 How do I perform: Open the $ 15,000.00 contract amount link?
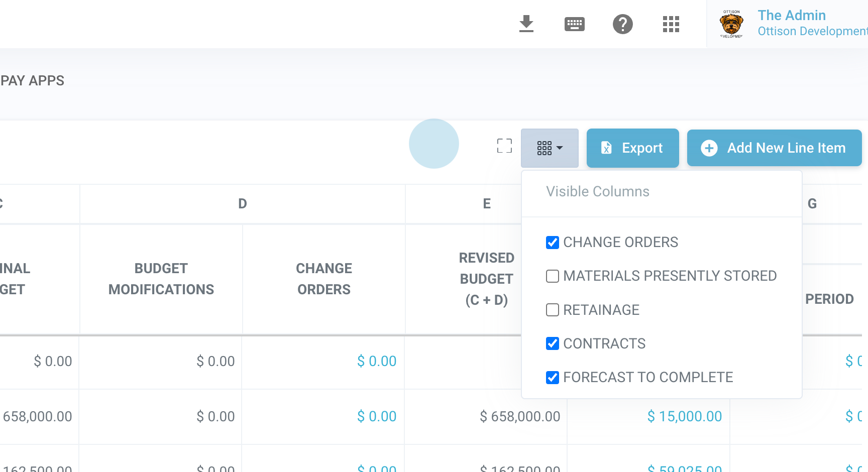684,416
